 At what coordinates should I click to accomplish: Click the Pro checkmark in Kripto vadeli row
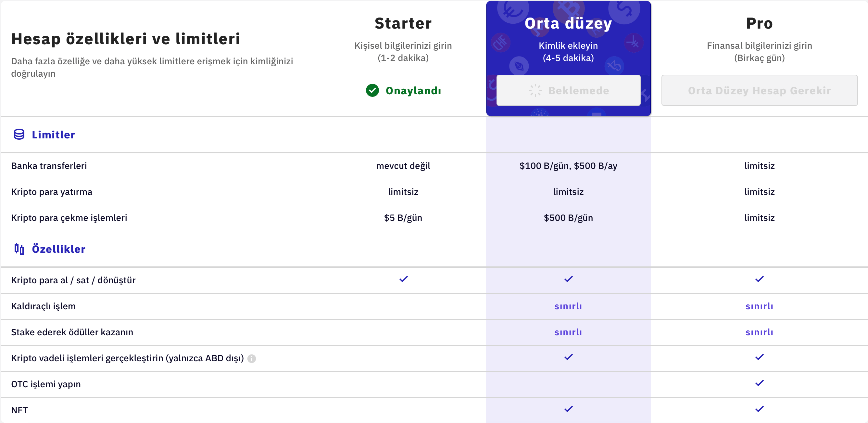(759, 357)
